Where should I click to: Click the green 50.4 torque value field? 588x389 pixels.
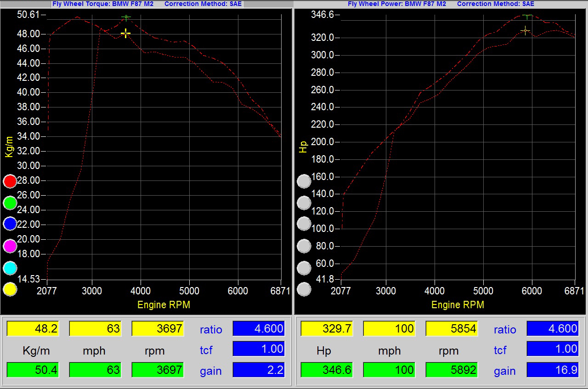click(x=33, y=370)
